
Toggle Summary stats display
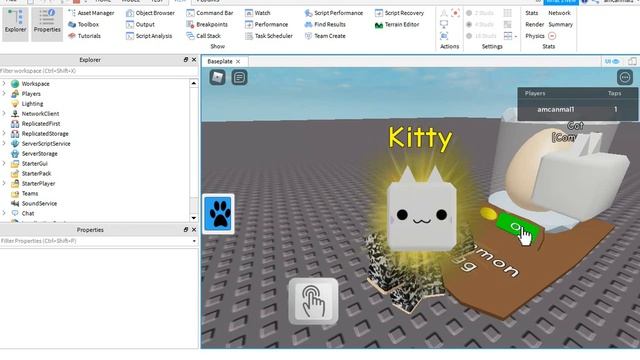tap(560, 24)
